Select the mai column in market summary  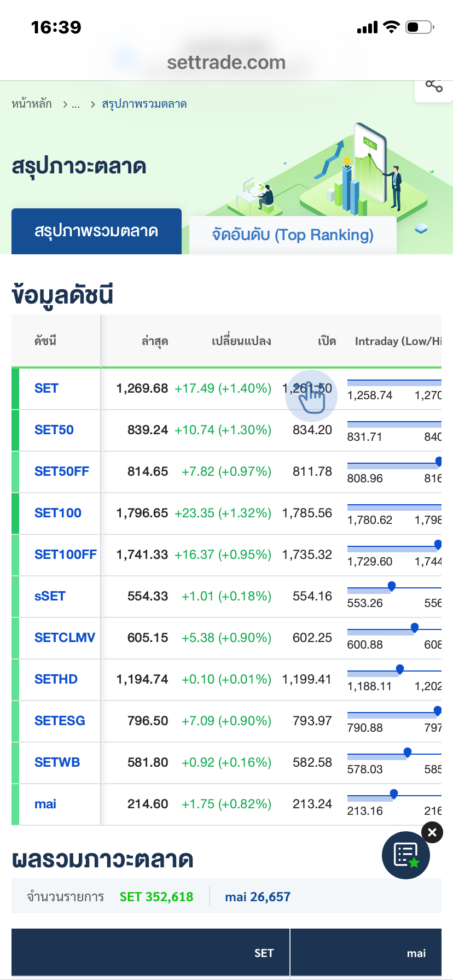tap(416, 953)
